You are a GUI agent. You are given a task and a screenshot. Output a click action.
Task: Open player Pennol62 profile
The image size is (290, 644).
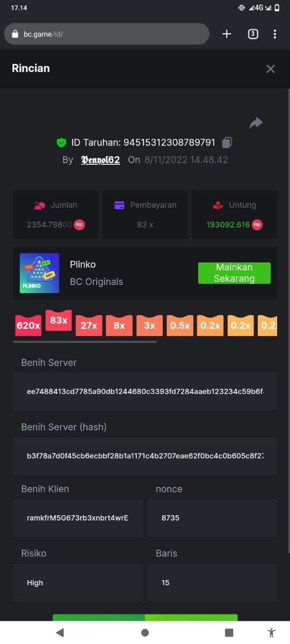pos(100,160)
